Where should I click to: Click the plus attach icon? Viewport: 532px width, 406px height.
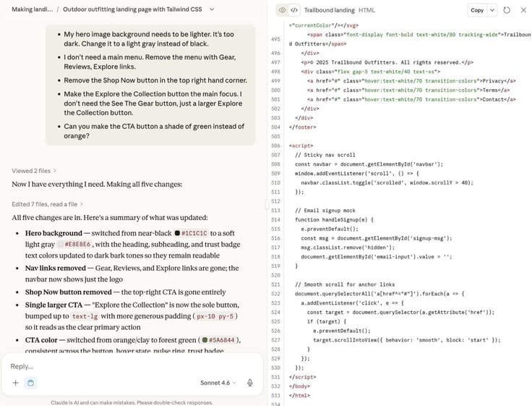(x=15, y=383)
